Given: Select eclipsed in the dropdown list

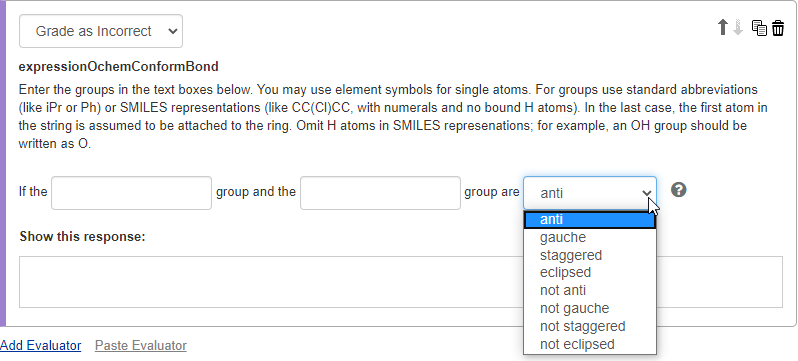Looking at the screenshot, I should click(x=590, y=272).
